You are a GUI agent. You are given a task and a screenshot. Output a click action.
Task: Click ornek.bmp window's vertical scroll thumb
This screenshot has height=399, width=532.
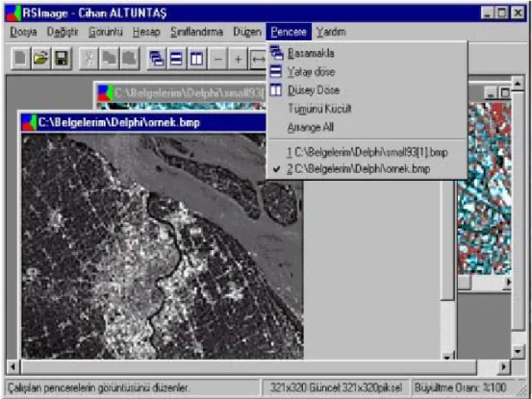[447, 240]
